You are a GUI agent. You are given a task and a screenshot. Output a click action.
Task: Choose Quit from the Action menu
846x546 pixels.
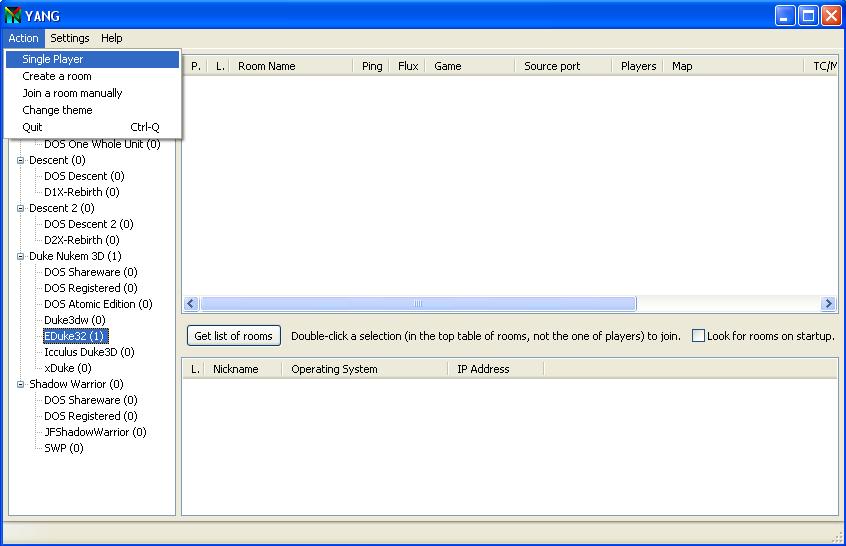click(92, 127)
